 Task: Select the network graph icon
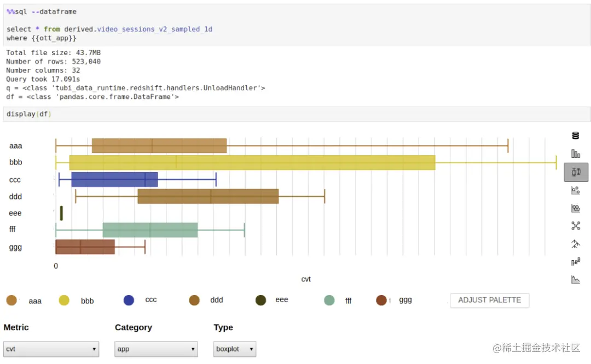pyautogui.click(x=576, y=226)
